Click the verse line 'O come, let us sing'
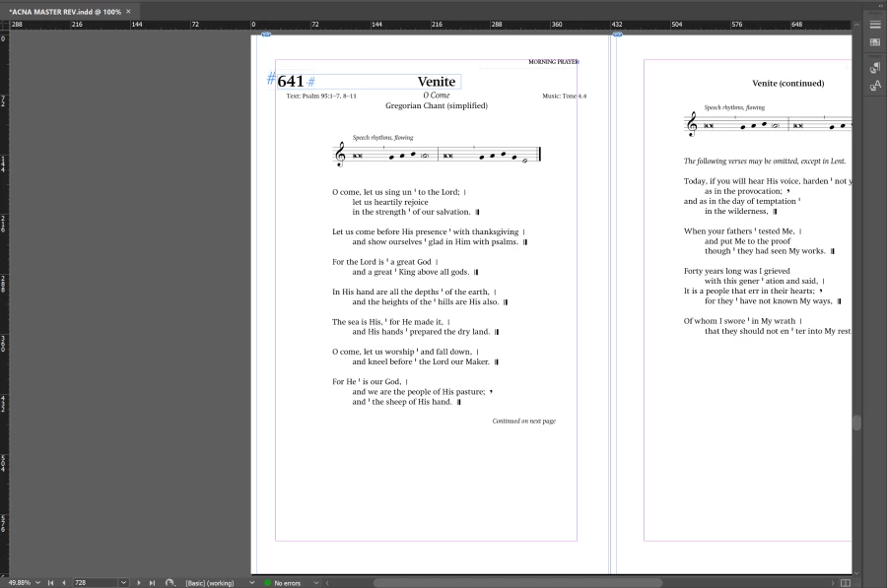887x588 pixels. point(399,192)
